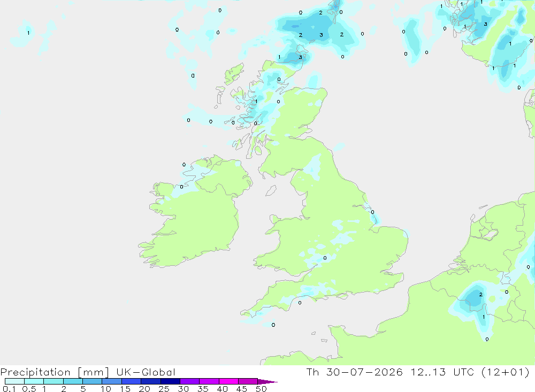Click the 25–30 mm dark navy legend swatch
This screenshot has width=535, height=392.
(170, 381)
